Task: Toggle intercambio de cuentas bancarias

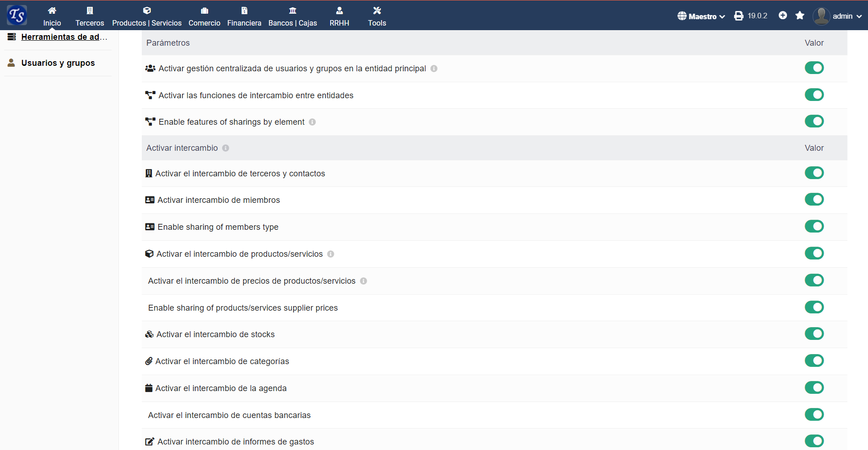Action: point(814,415)
